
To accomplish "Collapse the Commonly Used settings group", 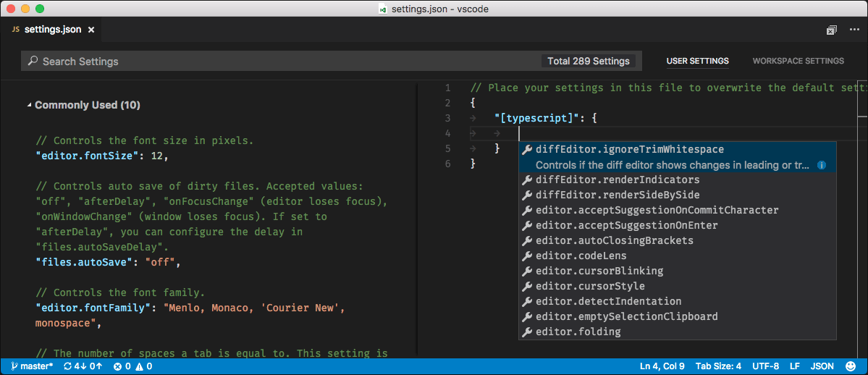I will [x=30, y=106].
